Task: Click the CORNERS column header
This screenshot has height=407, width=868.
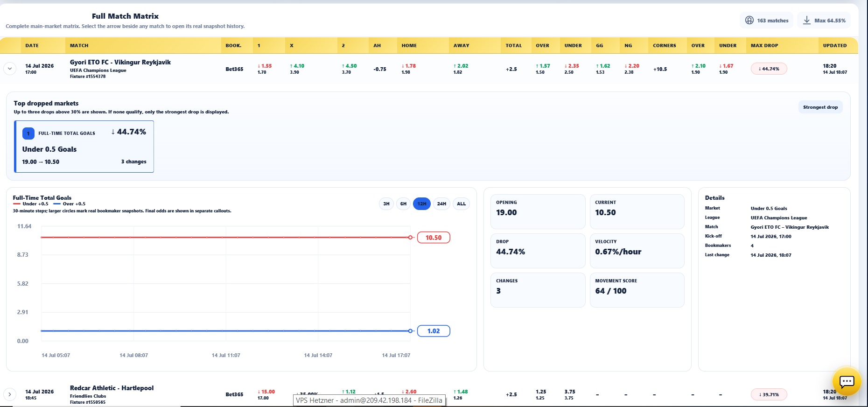Action: click(x=664, y=46)
